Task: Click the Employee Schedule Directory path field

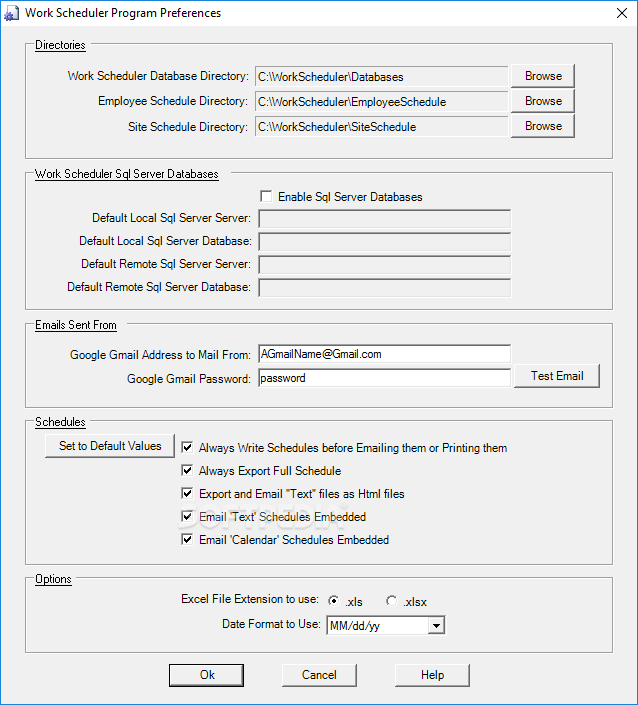Action: point(382,102)
